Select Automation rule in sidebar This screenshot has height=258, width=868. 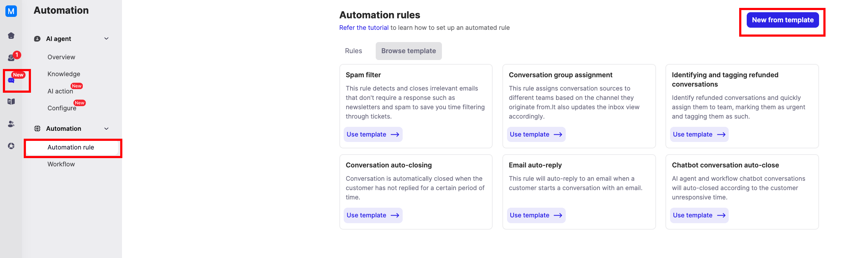tap(73, 147)
